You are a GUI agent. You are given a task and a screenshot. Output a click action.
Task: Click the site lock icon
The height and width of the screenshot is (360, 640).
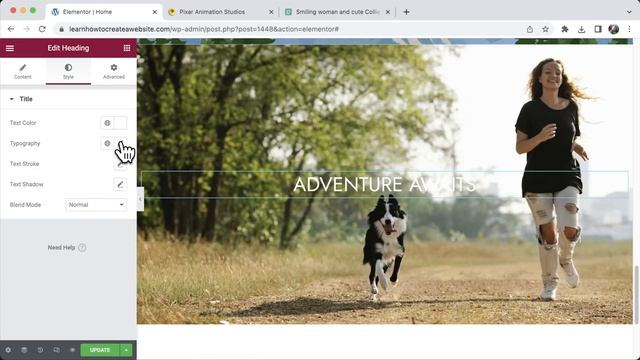(x=62, y=29)
